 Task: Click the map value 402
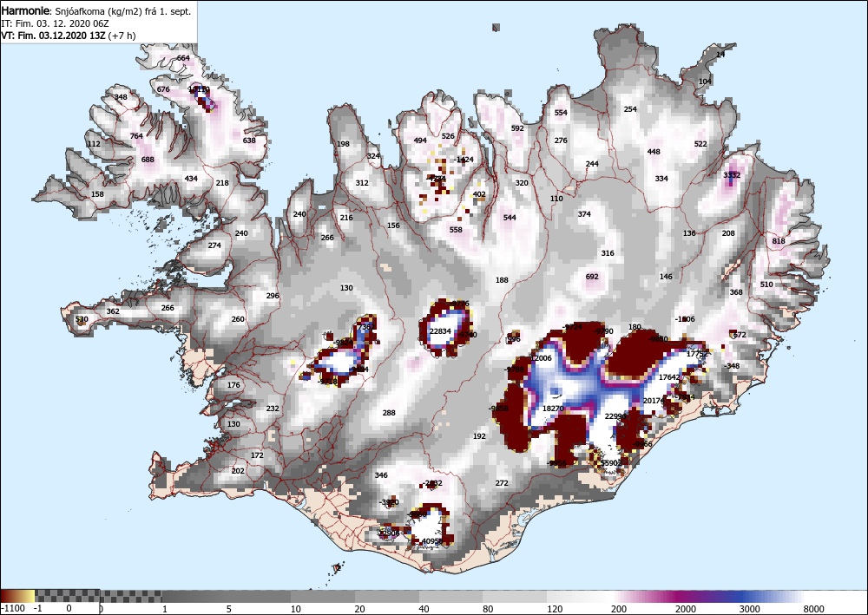[x=479, y=194]
